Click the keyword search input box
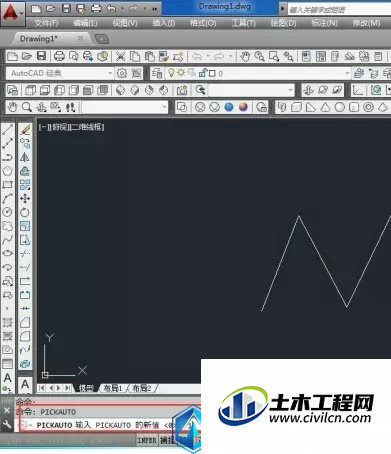391x454 pixels. click(339, 9)
